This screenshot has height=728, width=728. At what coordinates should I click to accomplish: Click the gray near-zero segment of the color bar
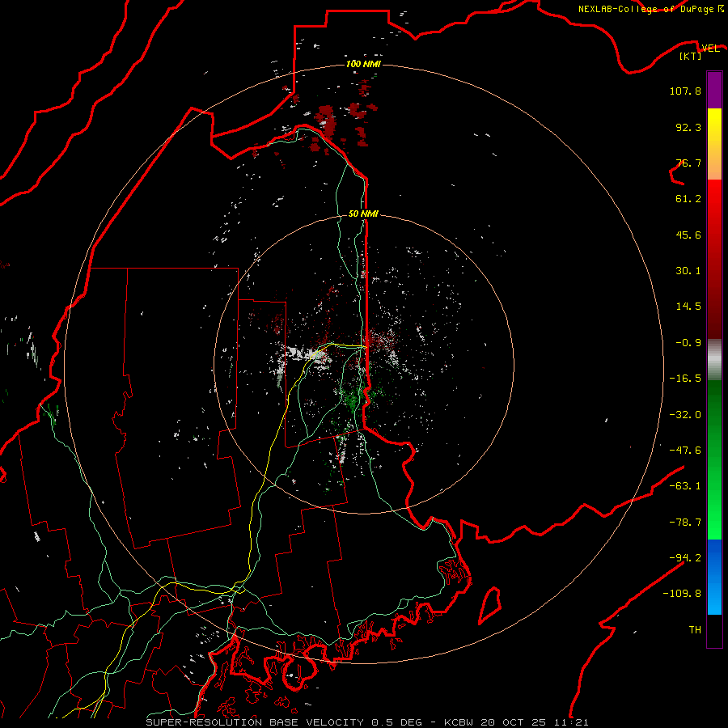click(714, 360)
